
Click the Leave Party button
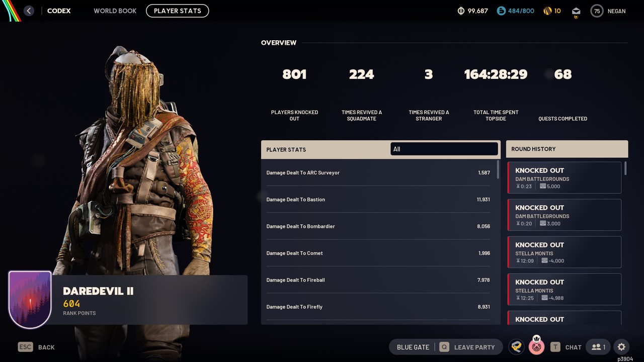click(x=467, y=347)
